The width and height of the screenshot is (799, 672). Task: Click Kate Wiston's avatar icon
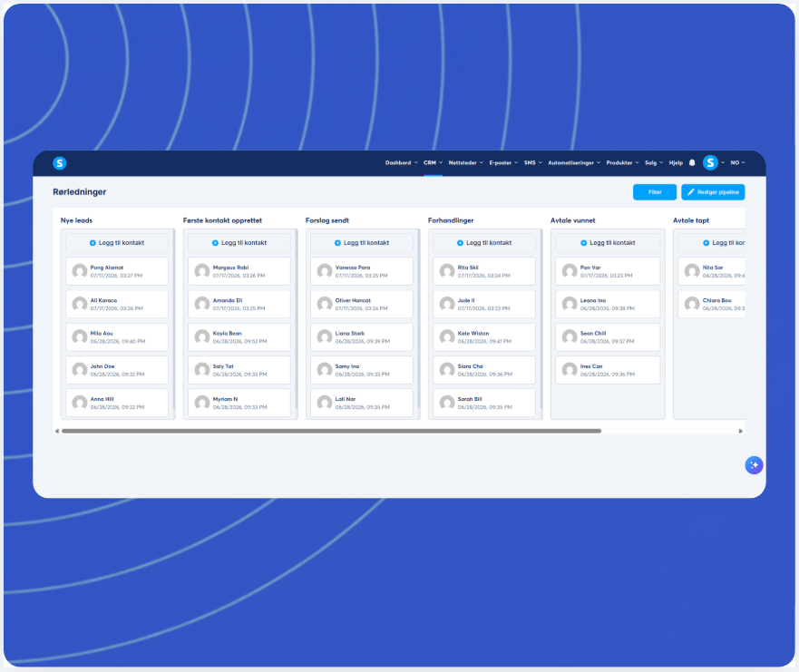click(447, 336)
